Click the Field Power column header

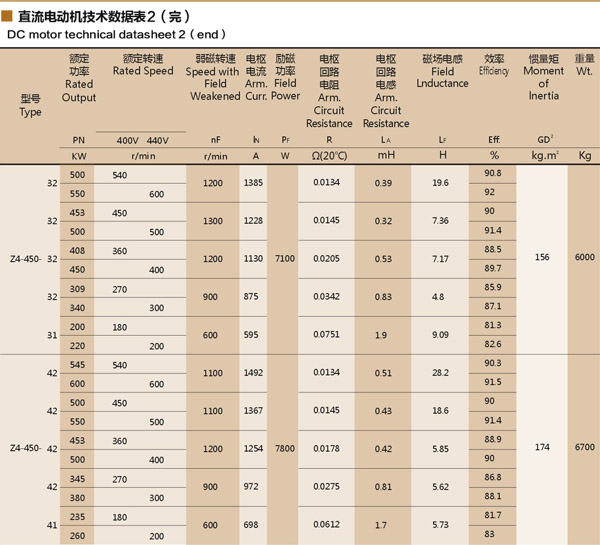(285, 78)
